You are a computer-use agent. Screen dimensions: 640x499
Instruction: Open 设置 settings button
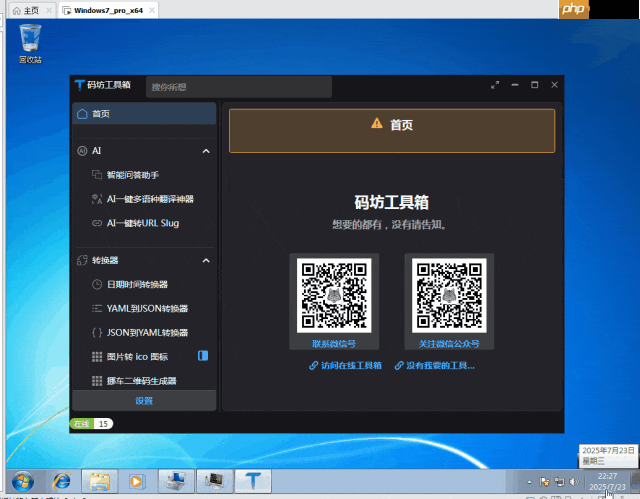click(144, 401)
